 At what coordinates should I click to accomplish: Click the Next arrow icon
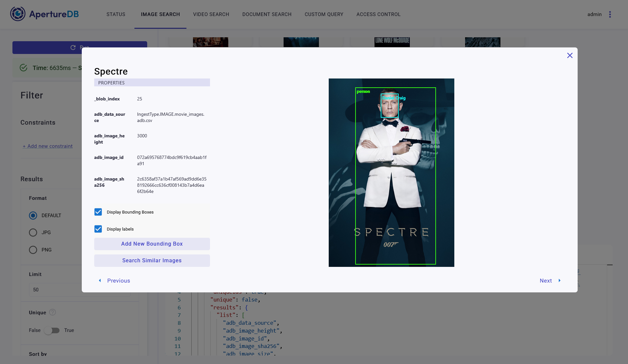point(559,281)
